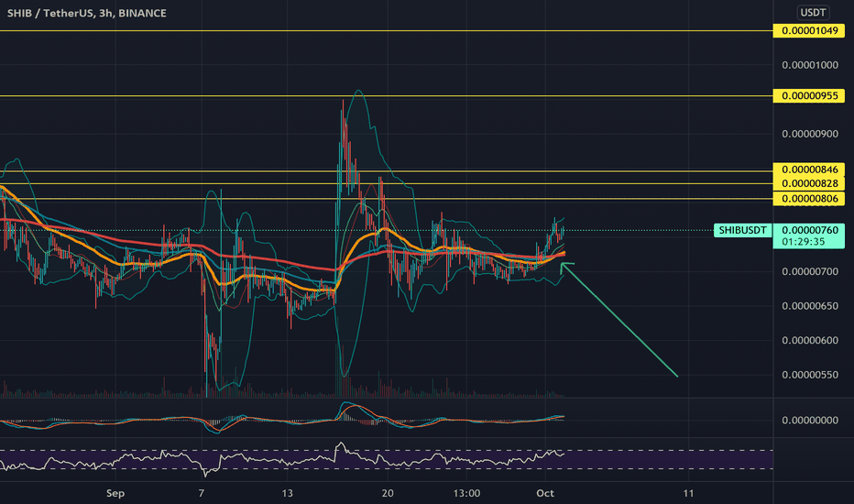Click the 0.00001000 price axis tick
This screenshot has width=854, height=504.
tap(810, 65)
